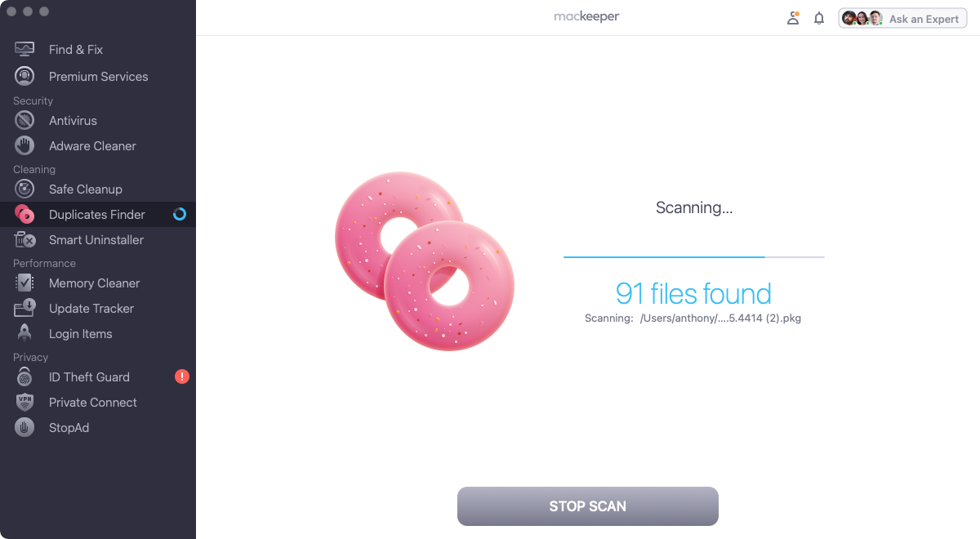Select Duplicates Finder in the sidebar
This screenshot has height=539, width=980.
tap(98, 214)
